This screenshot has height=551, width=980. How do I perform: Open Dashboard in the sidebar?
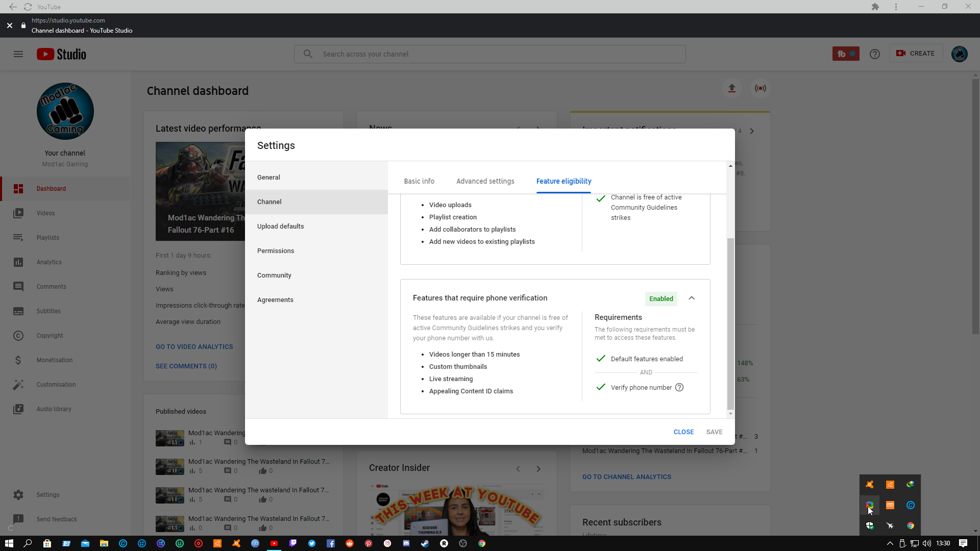[x=65, y=189]
